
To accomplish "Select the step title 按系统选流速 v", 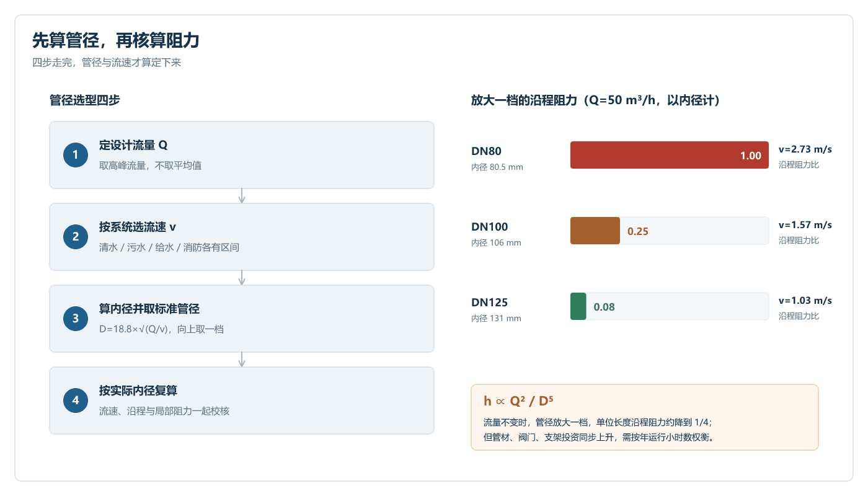I will (x=138, y=227).
